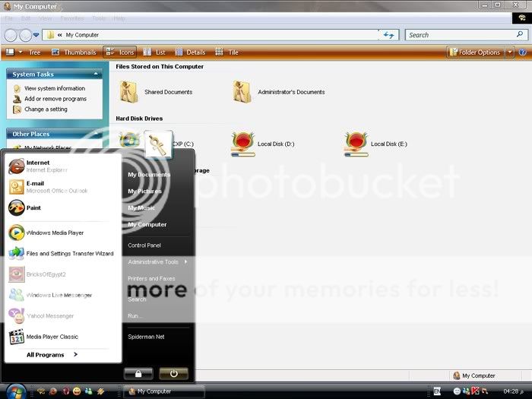The height and width of the screenshot is (399, 532).
Task: Open Folder Options button
Action: (475, 52)
